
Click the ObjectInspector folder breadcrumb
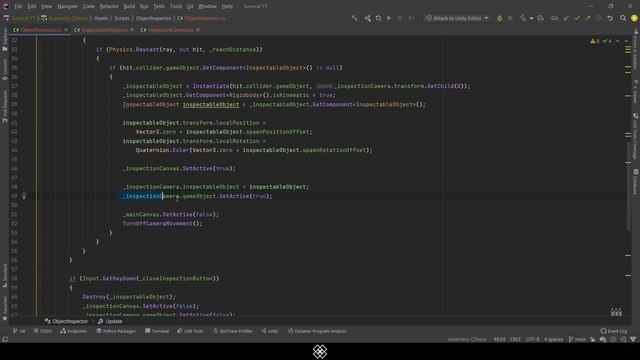pyautogui.click(x=153, y=18)
